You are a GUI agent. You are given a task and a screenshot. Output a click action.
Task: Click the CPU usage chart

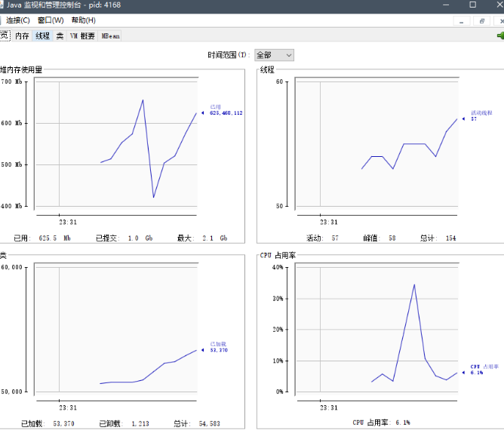coord(377,329)
